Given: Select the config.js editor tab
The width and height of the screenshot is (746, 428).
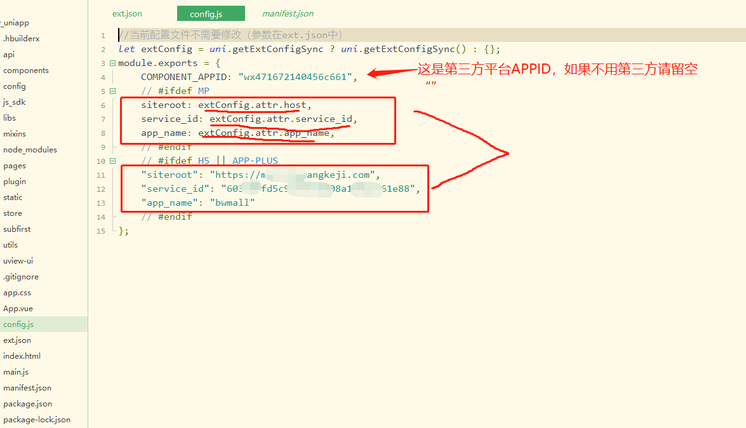Looking at the screenshot, I should tap(211, 14).
